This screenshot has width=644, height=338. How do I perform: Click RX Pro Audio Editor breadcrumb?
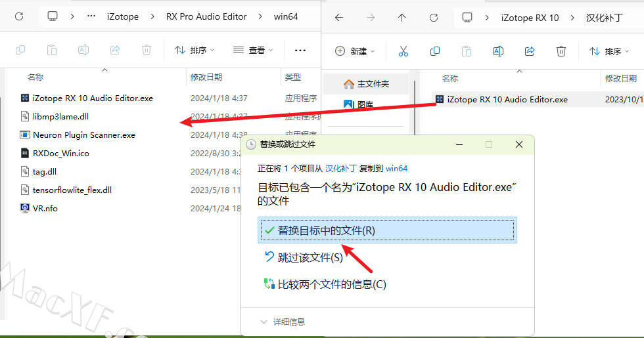click(206, 16)
